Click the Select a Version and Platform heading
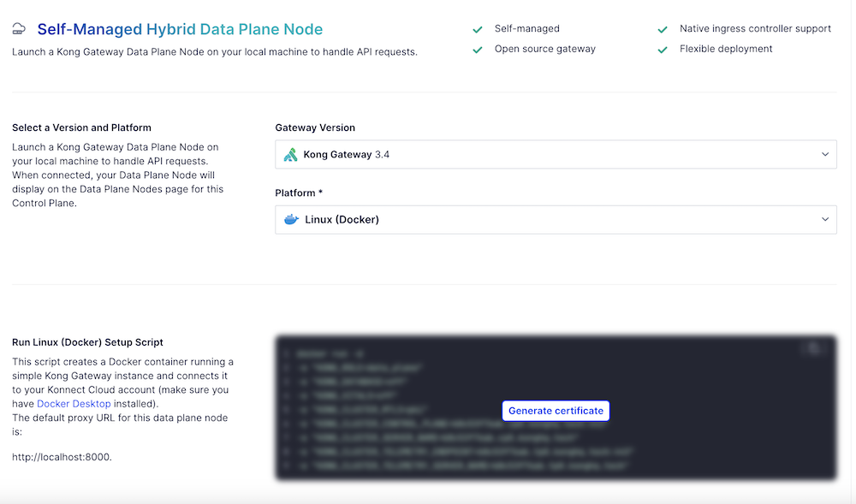856x504 pixels. (x=81, y=127)
